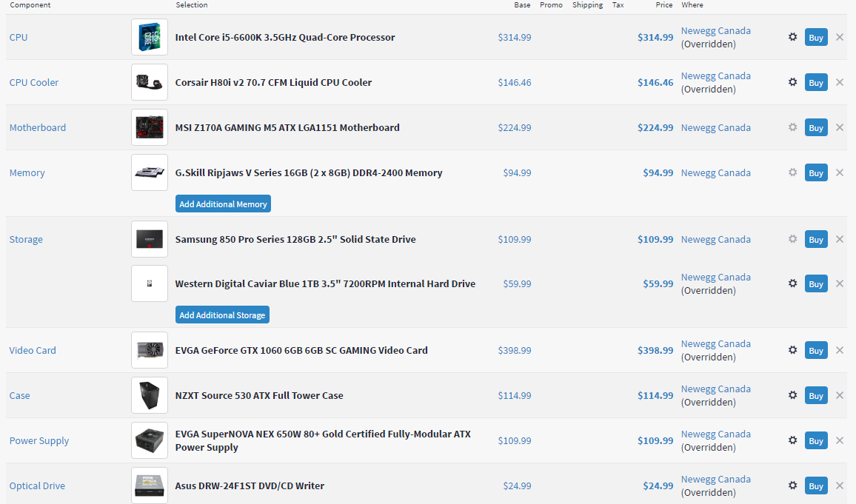The height and width of the screenshot is (504, 856).
Task: Open price settings gear for MSI Z170A motherboard
Action: [792, 127]
